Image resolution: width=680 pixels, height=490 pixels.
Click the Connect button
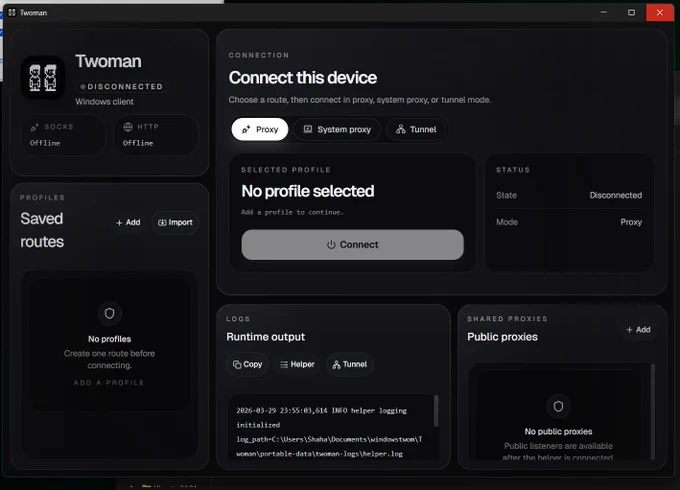(353, 245)
